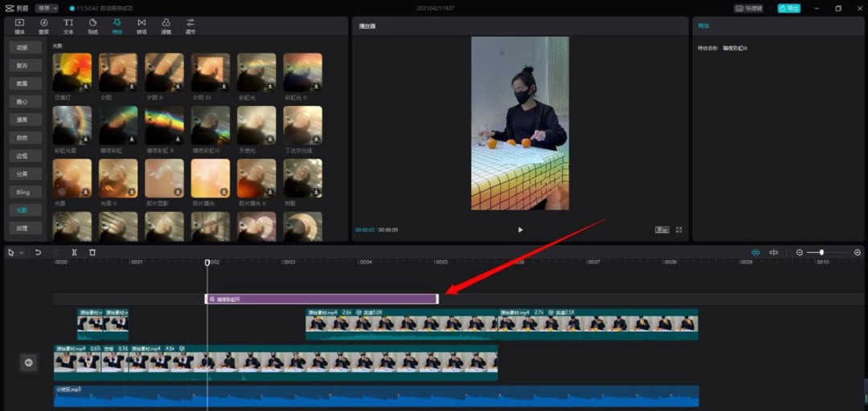
Task: Click the timeline zoom slider handle
Action: pyautogui.click(x=821, y=252)
